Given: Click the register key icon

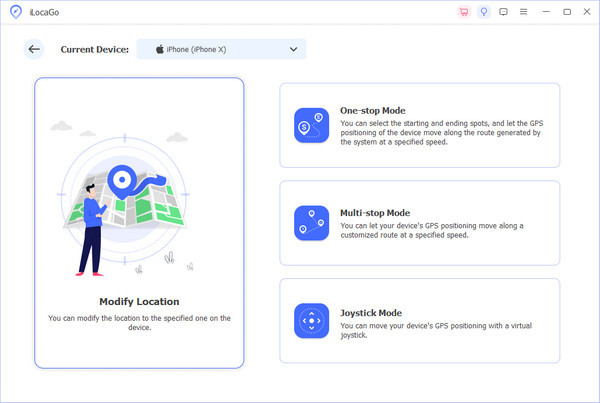Looking at the screenshot, I should click(484, 12).
